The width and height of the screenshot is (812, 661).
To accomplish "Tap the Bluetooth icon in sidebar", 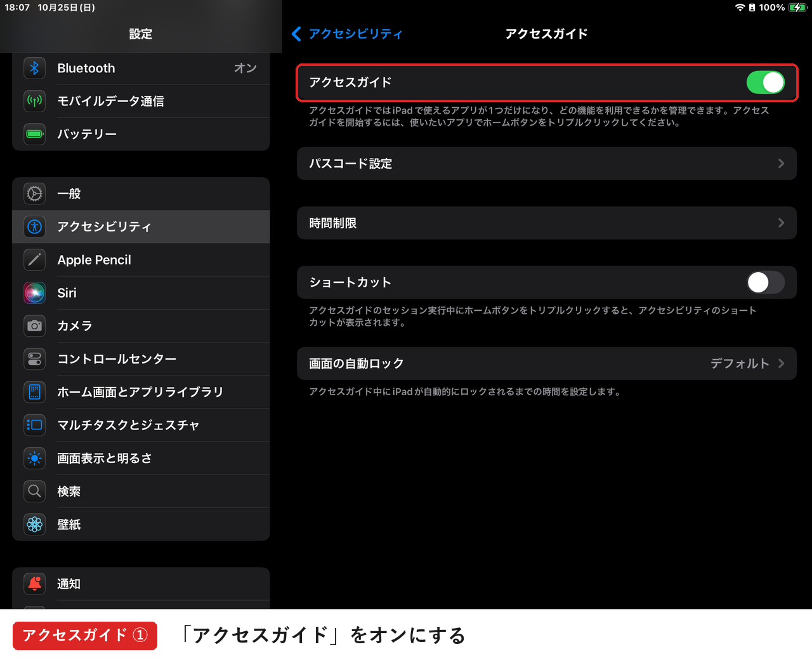I will pyautogui.click(x=35, y=68).
